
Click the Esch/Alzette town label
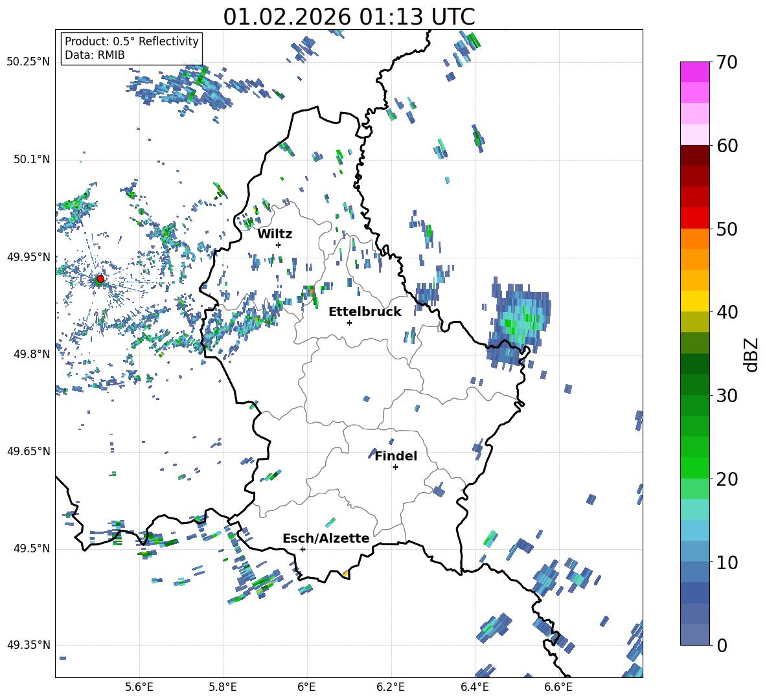click(x=326, y=538)
